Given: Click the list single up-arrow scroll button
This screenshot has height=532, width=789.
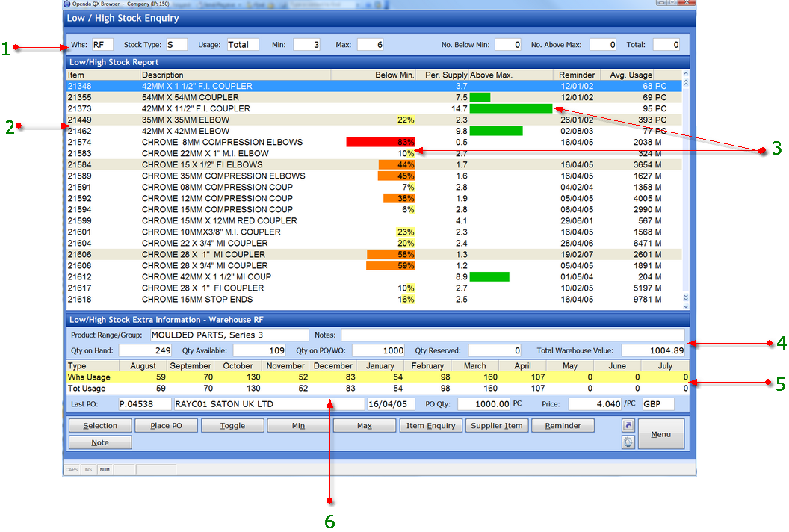Looking at the screenshot, I should (x=685, y=74).
